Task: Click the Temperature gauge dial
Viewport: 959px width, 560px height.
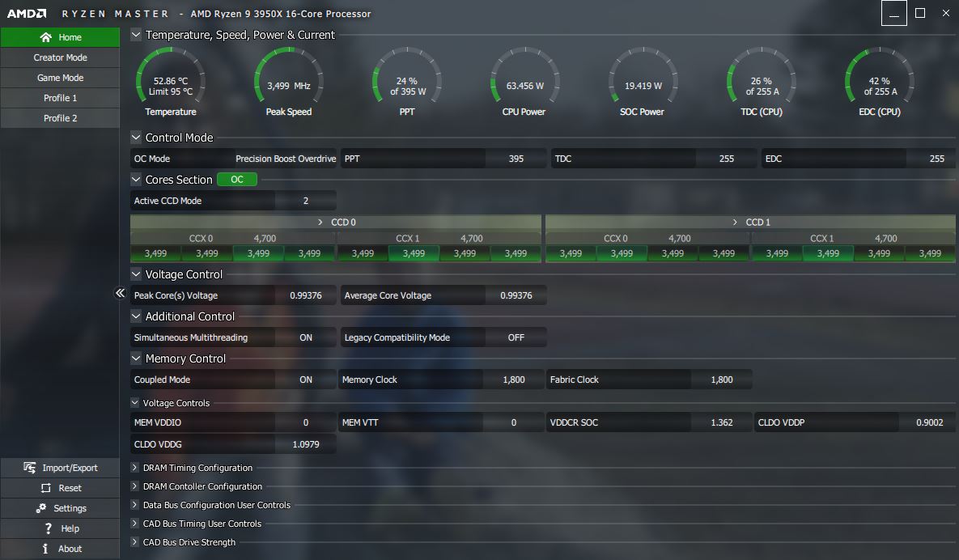Action: (x=171, y=81)
